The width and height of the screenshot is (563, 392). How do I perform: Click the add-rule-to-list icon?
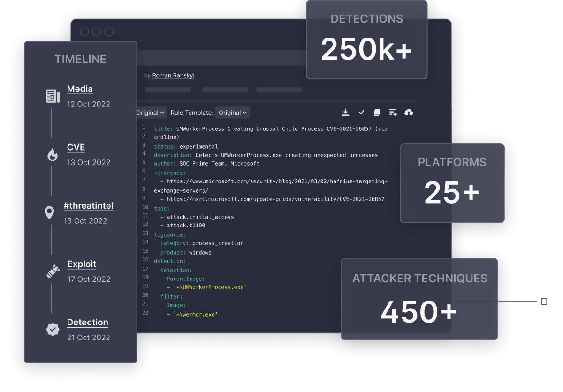tap(393, 113)
